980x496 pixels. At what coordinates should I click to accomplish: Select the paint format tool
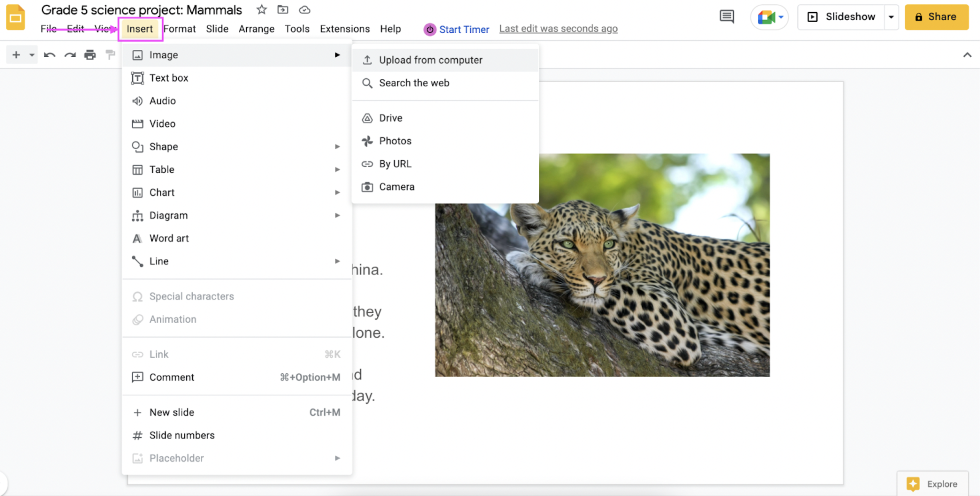110,55
